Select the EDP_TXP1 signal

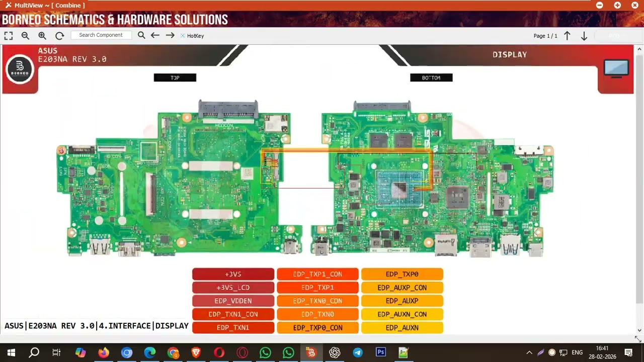(317, 288)
